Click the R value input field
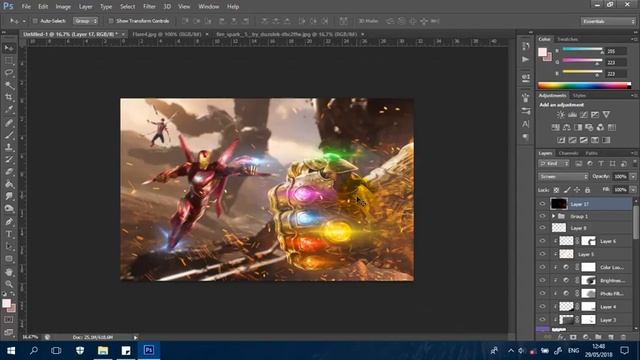This screenshot has width=640, height=360. pos(616,51)
